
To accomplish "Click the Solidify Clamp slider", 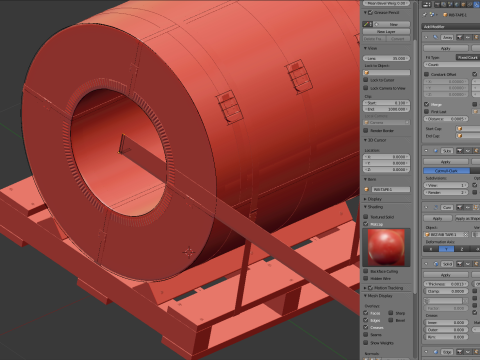I will point(446,291).
